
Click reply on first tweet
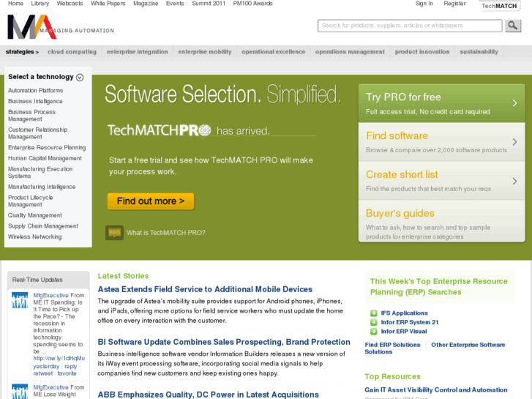click(70, 366)
